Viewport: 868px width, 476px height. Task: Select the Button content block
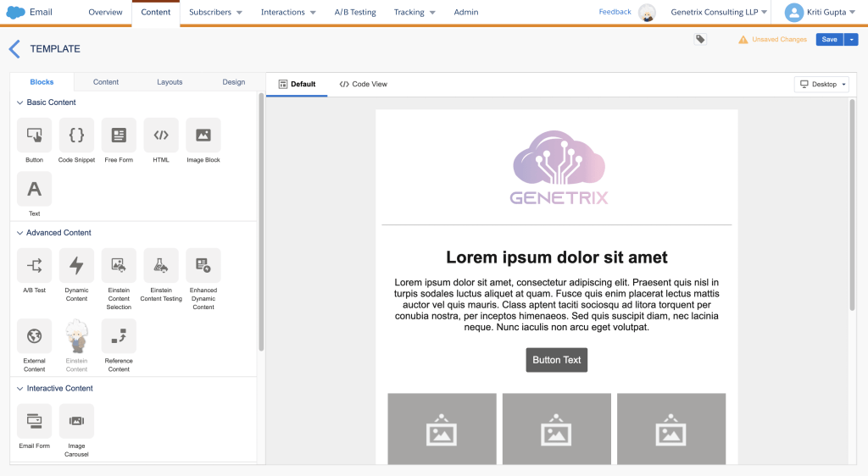34,135
